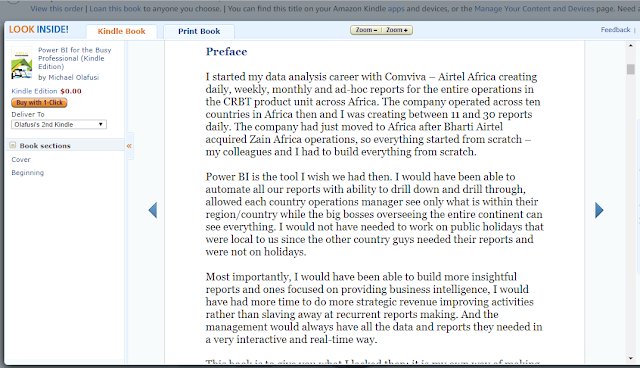Open 'Manage Your Content and Devices' link
The image size is (640, 368).
coord(534,9)
